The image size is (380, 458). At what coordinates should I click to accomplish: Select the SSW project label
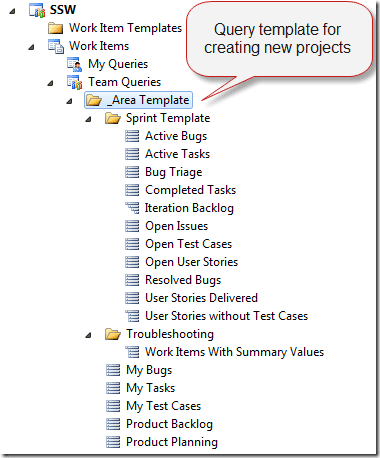(63, 10)
